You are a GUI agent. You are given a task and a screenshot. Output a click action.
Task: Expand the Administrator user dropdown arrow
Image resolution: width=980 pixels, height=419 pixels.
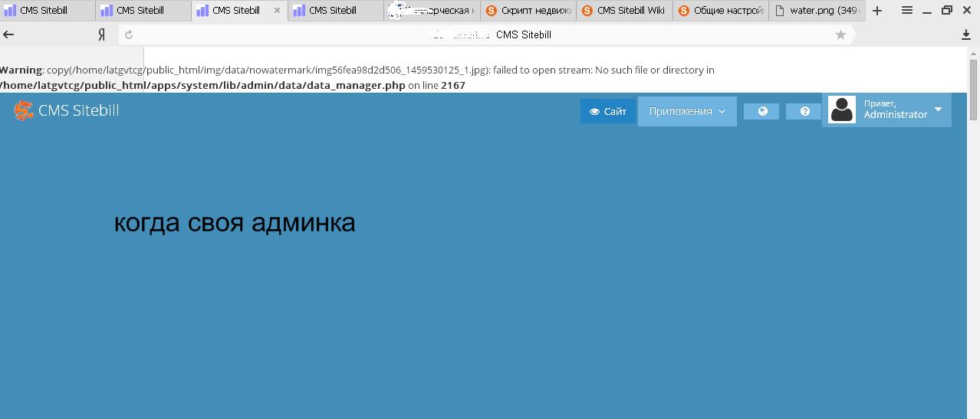(x=938, y=110)
